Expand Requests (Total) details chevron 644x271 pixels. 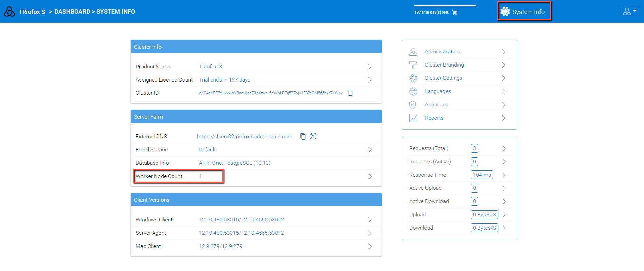click(504, 148)
